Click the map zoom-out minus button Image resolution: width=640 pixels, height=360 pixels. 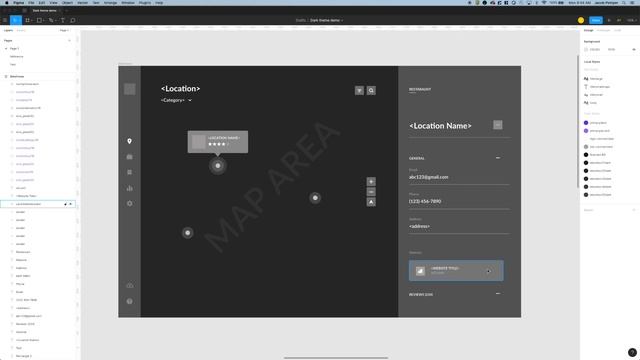[371, 192]
